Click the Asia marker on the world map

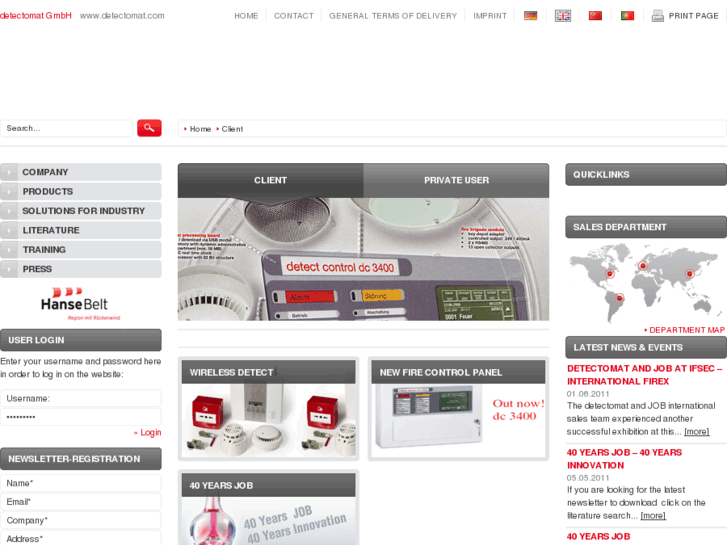click(689, 274)
